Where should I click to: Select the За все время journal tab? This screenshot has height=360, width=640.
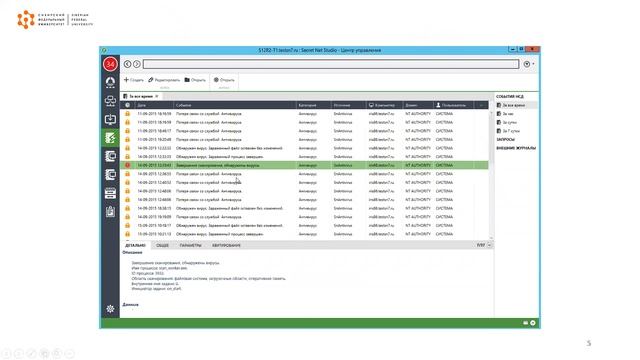[141, 96]
